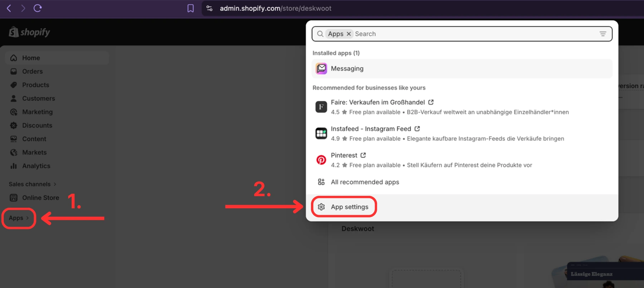Open Markets from the sidebar
The width and height of the screenshot is (644, 288).
coord(34,152)
